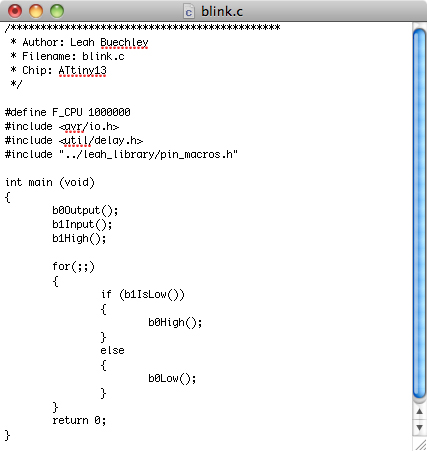Click the b1High(); statement
The height and width of the screenshot is (451, 427).
(x=79, y=239)
